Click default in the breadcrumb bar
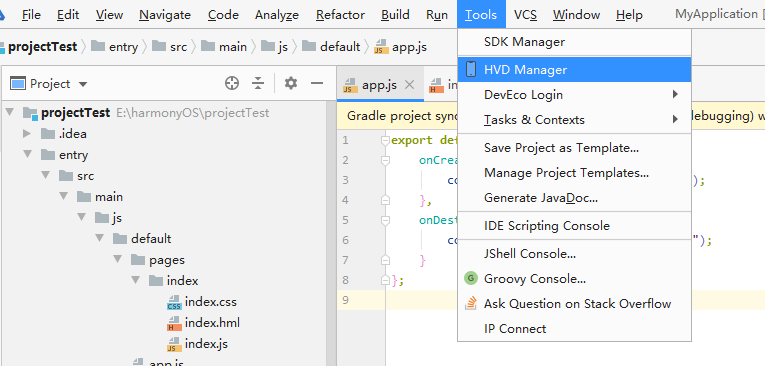Viewport: 765px width, 366px height. 340,47
